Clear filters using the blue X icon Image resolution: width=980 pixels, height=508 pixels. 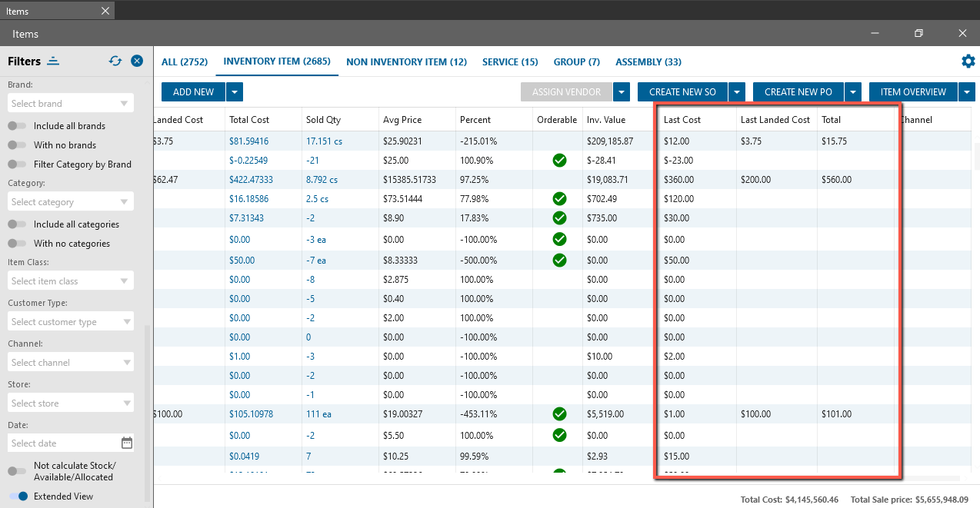click(x=136, y=61)
